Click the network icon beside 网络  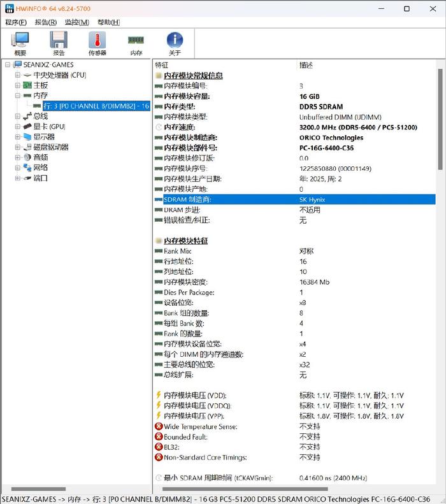click(x=27, y=168)
